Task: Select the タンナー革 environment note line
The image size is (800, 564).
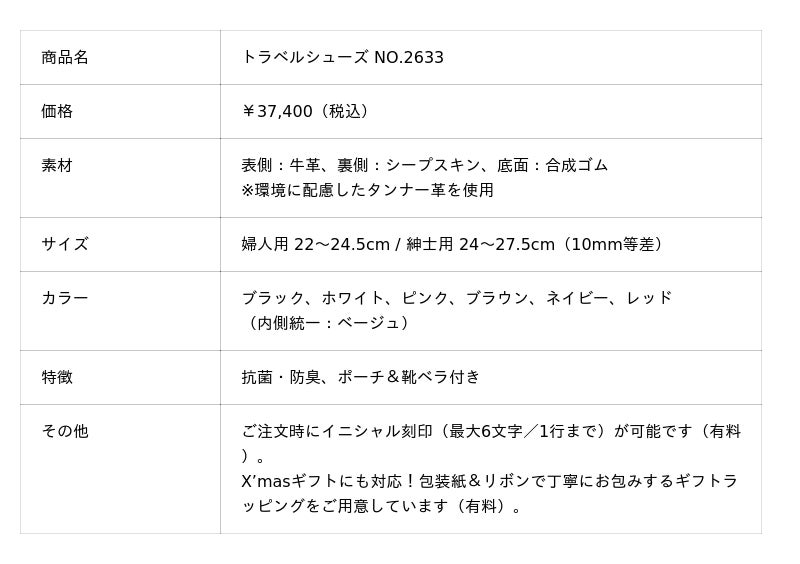Action: pyautogui.click(x=367, y=190)
